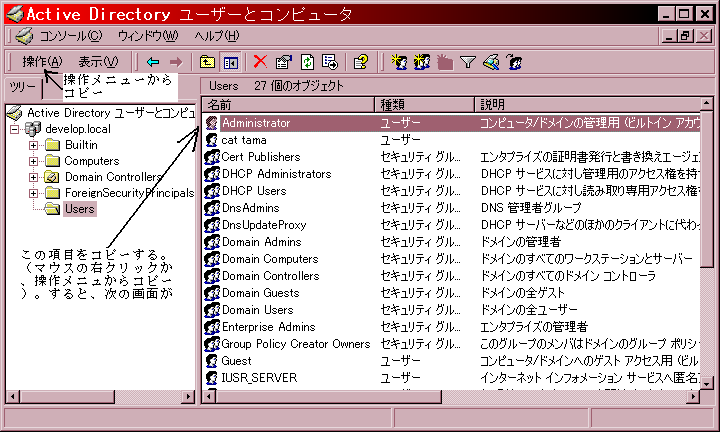Open the コンソール(C) menu

pyautogui.click(x=71, y=36)
